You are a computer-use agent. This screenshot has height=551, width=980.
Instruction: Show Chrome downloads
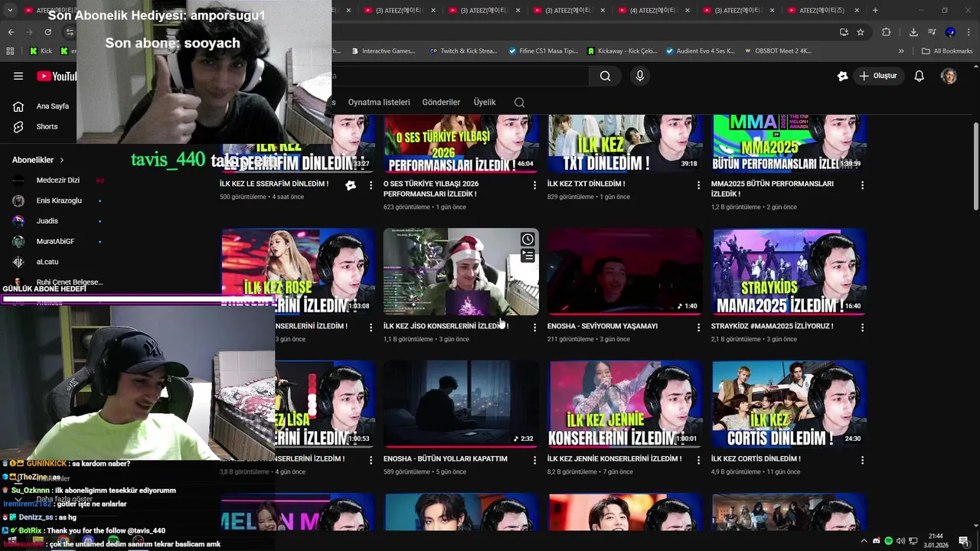913,32
